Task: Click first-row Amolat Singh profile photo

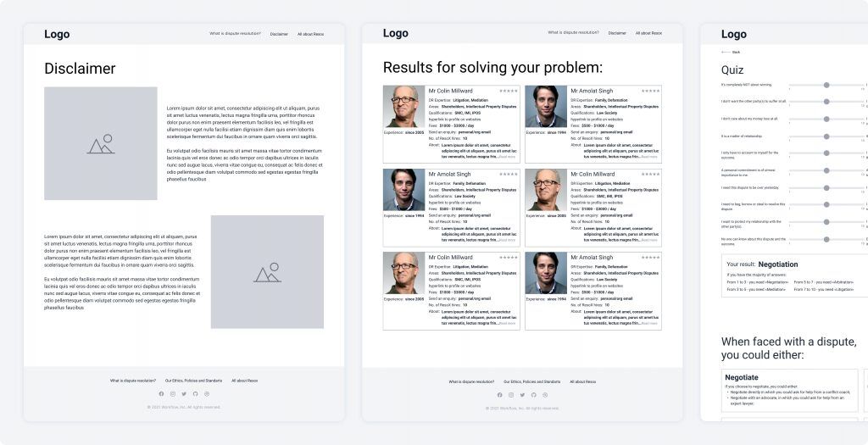Action: (x=547, y=107)
